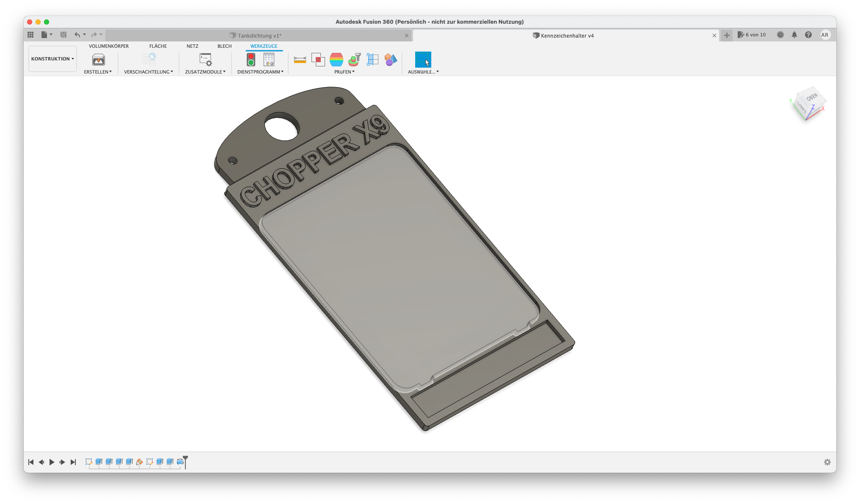Screen dimensions: 860x504
Task: Select the Interference check icon
Action: [318, 60]
